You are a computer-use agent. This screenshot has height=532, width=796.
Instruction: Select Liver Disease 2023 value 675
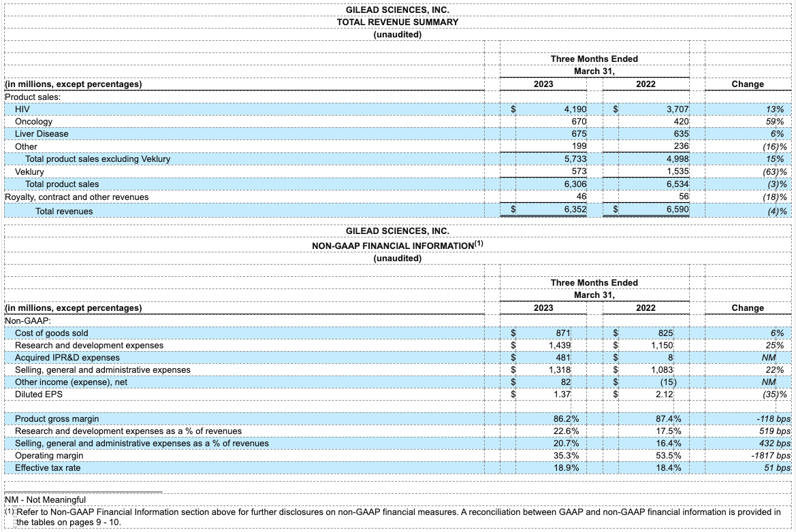tap(578, 134)
